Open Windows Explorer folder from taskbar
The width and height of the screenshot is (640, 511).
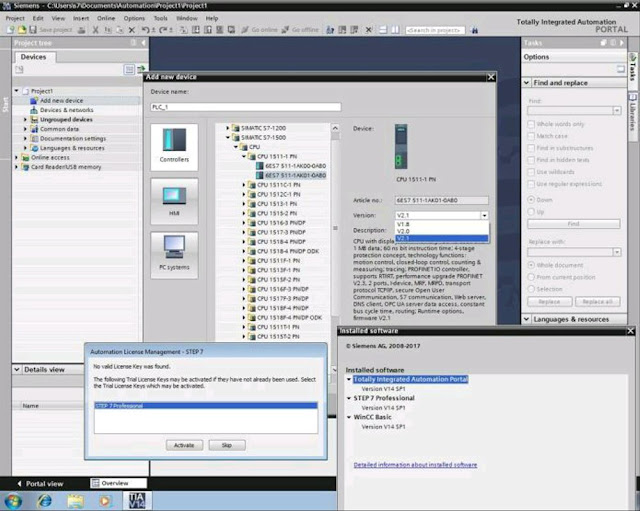pyautogui.click(x=75, y=501)
